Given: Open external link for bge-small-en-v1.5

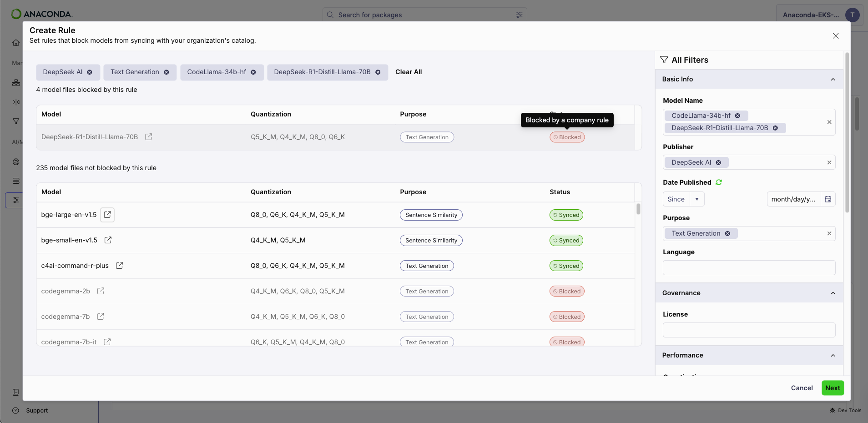Looking at the screenshot, I should (x=108, y=240).
